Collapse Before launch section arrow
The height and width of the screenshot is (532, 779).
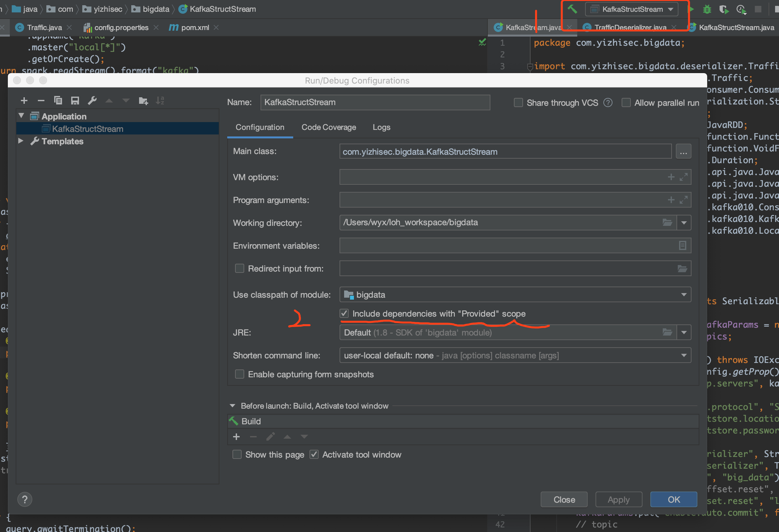pyautogui.click(x=232, y=406)
